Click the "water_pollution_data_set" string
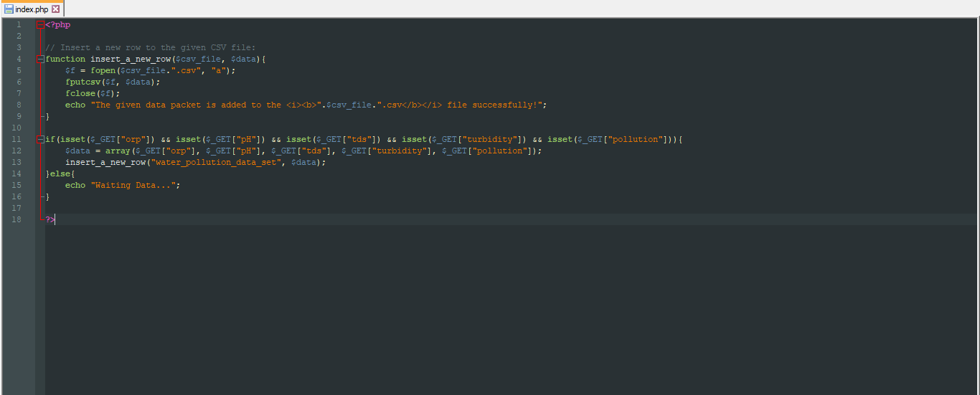This screenshot has width=980, height=395. pos(217,162)
